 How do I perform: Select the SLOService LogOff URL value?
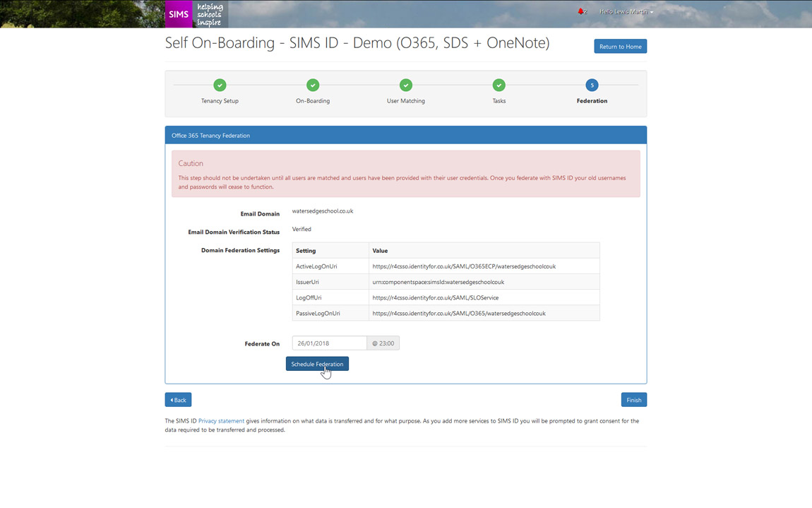(436, 297)
